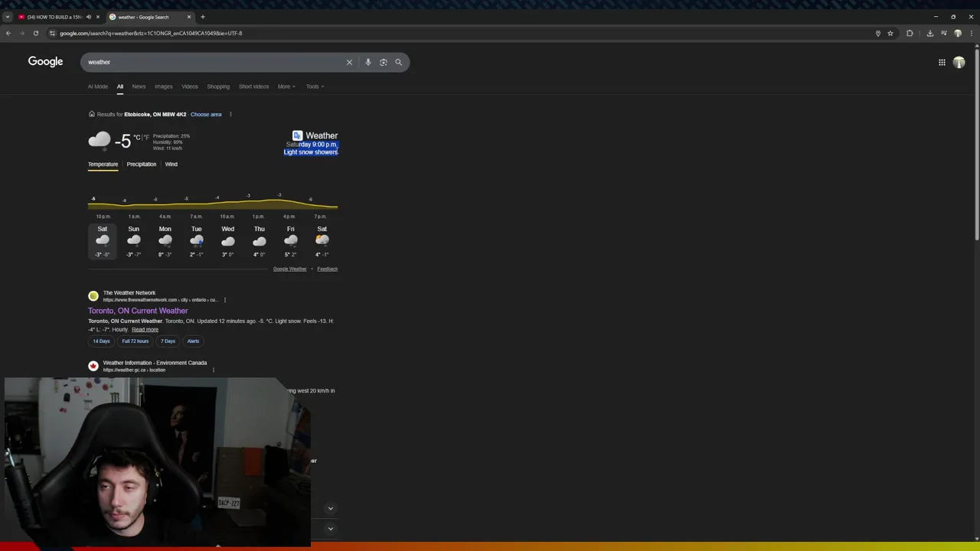This screenshot has width=980, height=551.
Task: Open more options next to Choose area
Action: tap(230, 114)
